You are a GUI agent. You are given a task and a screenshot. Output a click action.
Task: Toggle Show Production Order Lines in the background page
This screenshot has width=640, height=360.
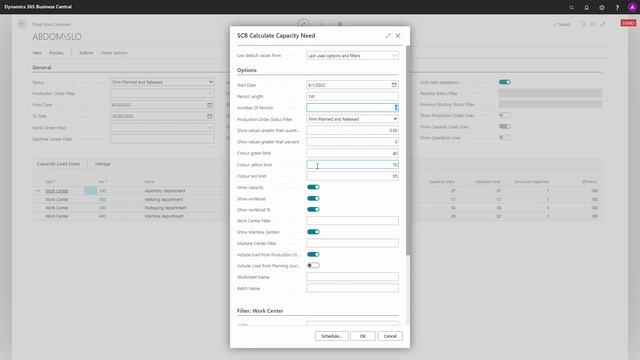(x=504, y=116)
